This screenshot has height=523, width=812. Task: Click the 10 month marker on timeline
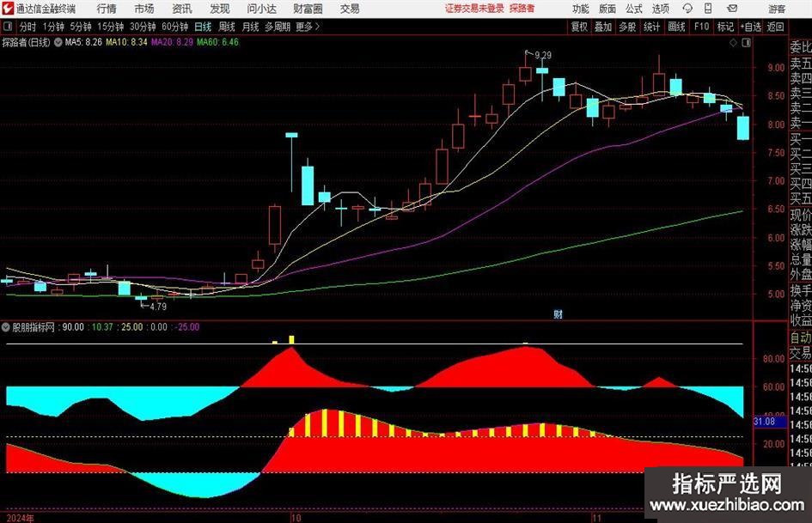point(296,518)
